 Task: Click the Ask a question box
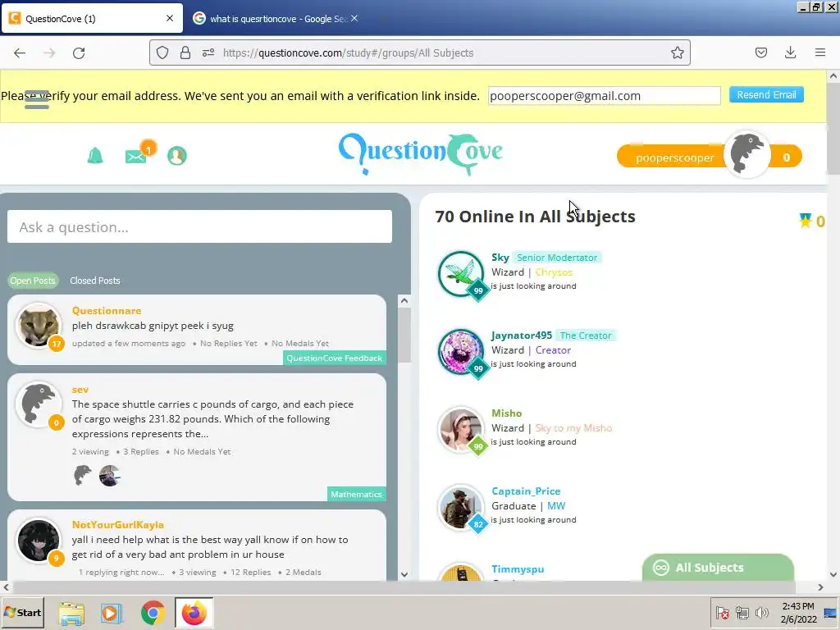(x=199, y=227)
